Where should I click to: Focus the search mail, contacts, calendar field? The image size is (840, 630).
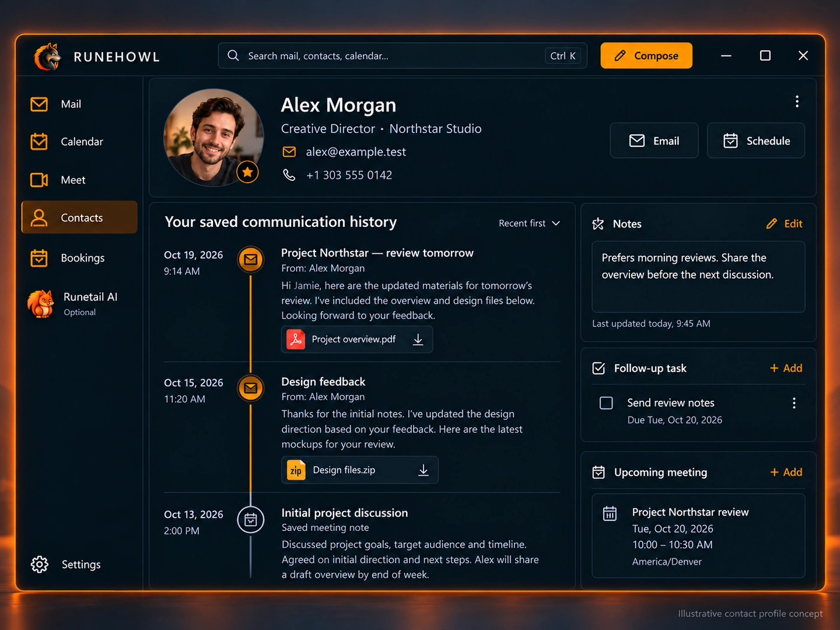(x=402, y=55)
